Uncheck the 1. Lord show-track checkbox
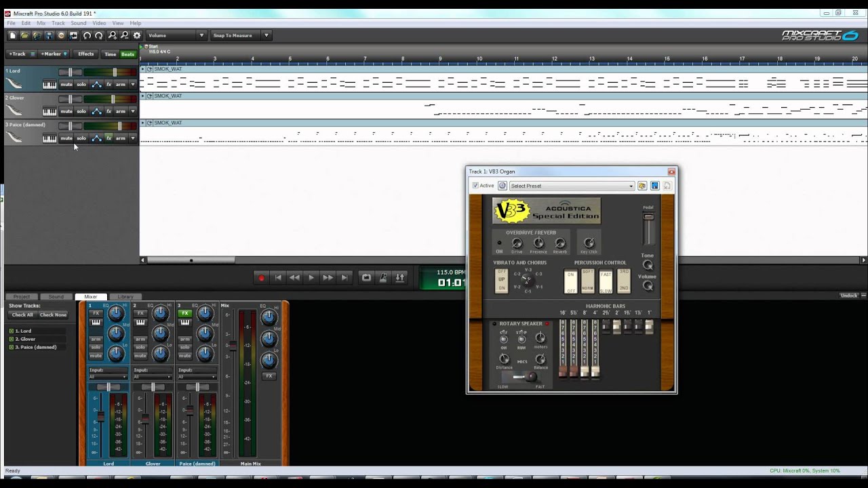Image resolution: width=868 pixels, height=488 pixels. point(11,331)
